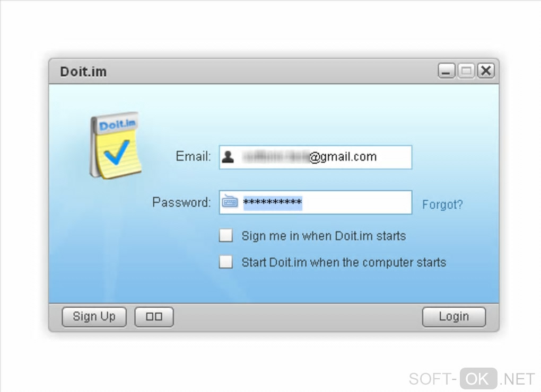
Task: Click the Sign Up button
Action: [94, 317]
